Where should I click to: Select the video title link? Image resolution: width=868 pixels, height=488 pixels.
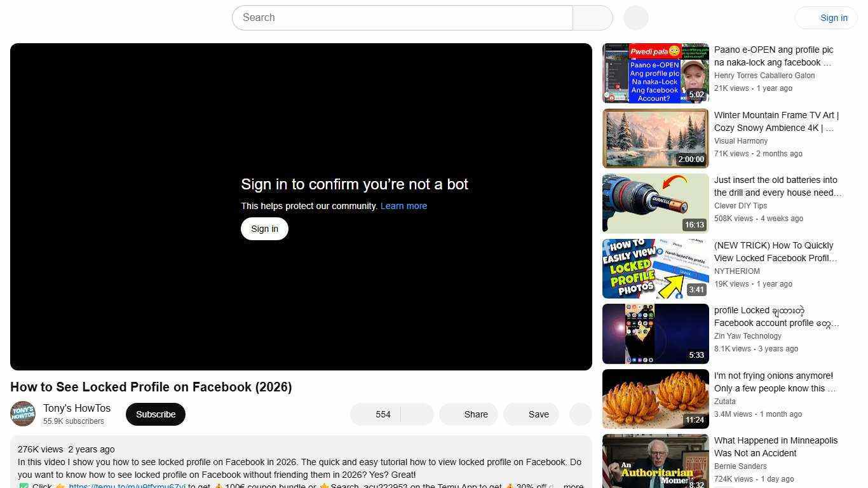click(x=151, y=387)
